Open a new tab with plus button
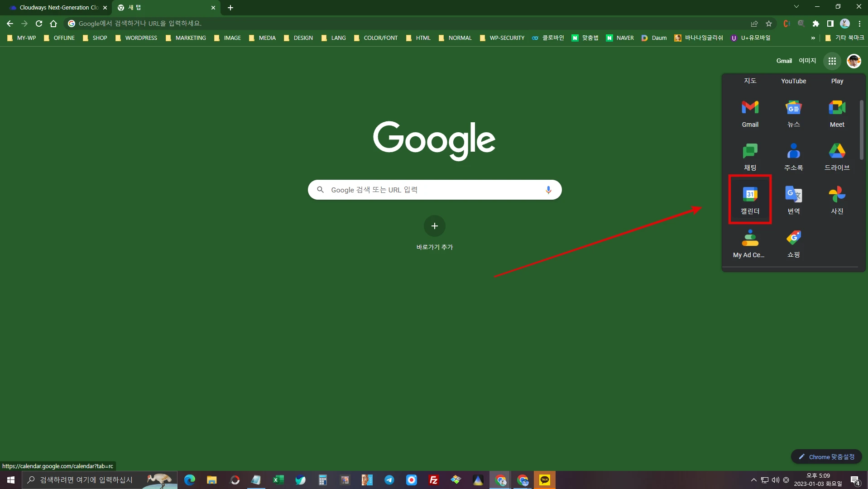This screenshot has height=489, width=868. (230, 8)
